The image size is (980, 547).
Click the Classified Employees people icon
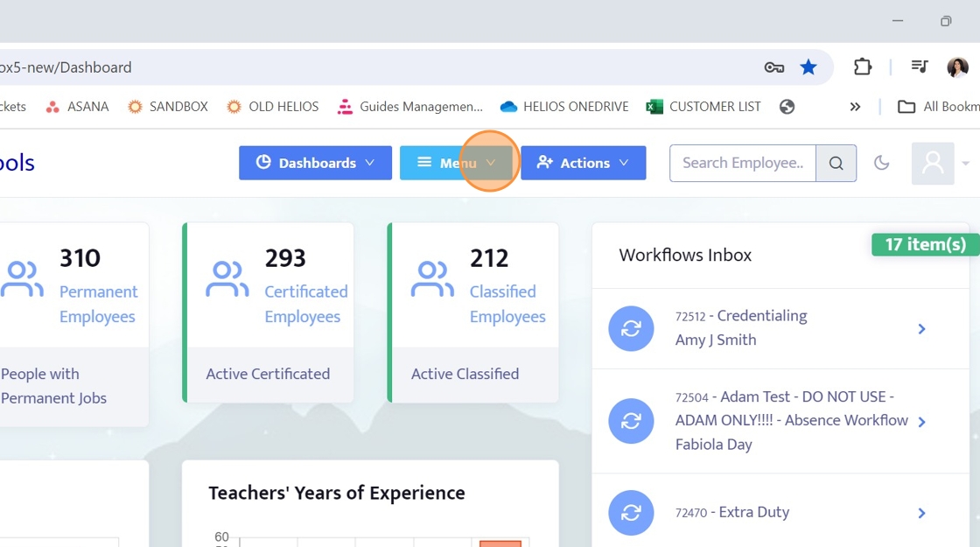tap(432, 279)
